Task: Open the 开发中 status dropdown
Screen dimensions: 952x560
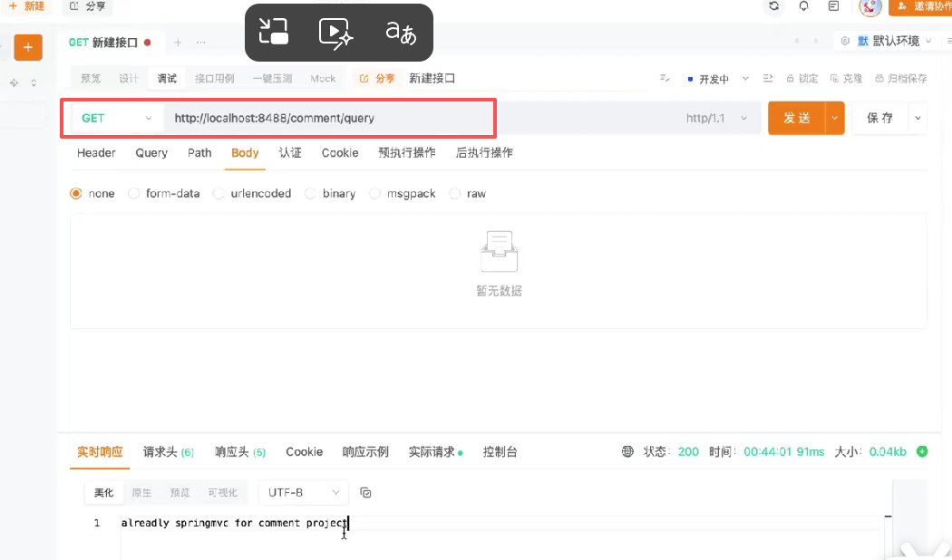Action: pos(718,79)
